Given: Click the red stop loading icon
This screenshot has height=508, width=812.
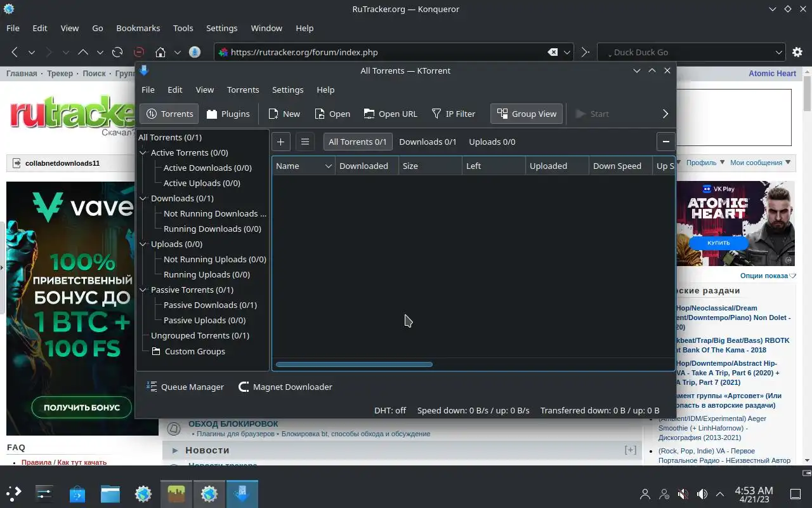Looking at the screenshot, I should [x=139, y=52].
